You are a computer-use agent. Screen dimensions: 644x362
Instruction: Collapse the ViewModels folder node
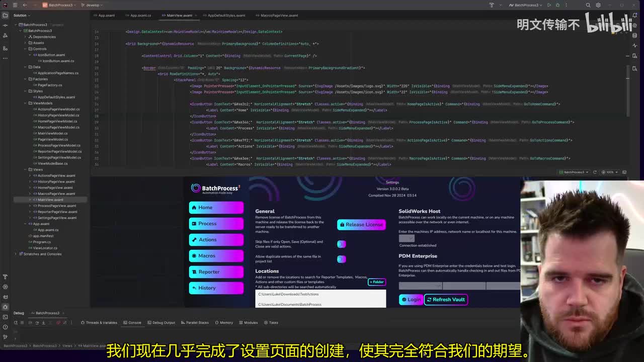(25, 103)
